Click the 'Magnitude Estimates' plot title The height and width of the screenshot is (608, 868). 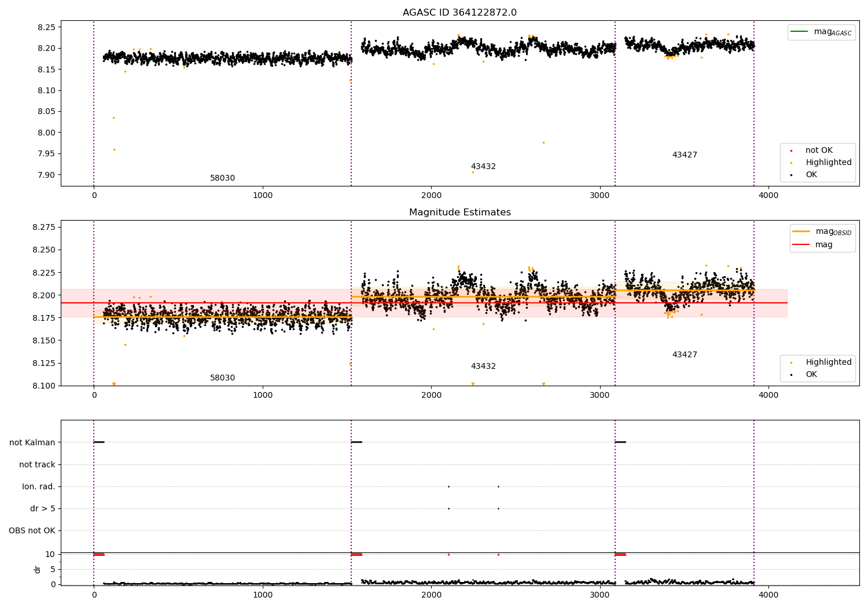(x=459, y=213)
